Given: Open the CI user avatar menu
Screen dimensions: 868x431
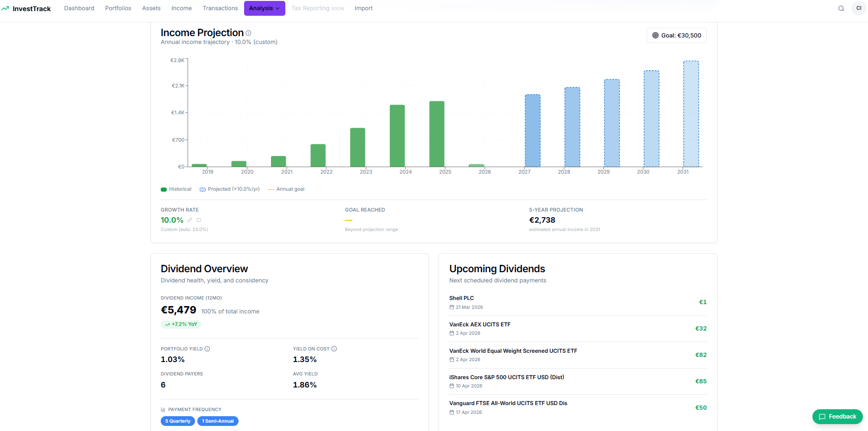Looking at the screenshot, I should [x=858, y=8].
